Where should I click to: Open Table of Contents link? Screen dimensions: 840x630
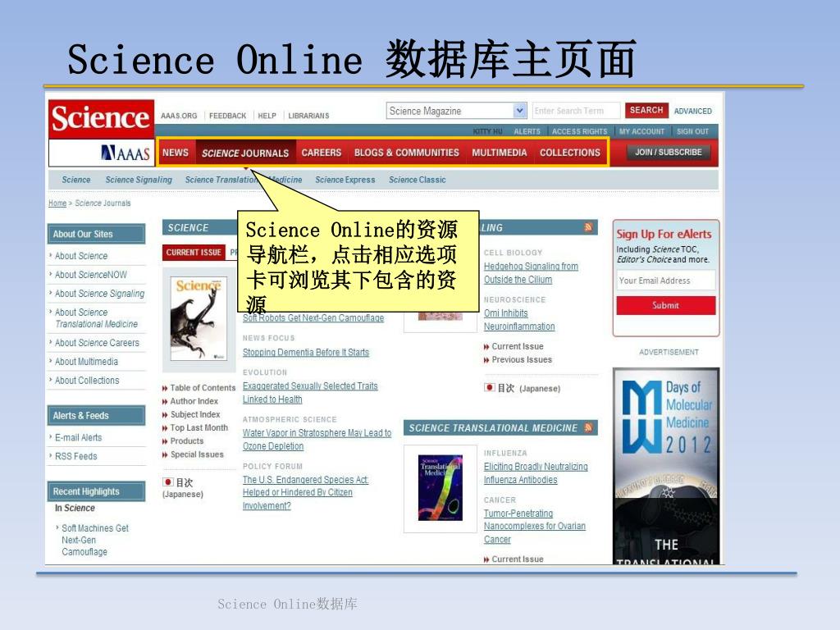[x=203, y=388]
